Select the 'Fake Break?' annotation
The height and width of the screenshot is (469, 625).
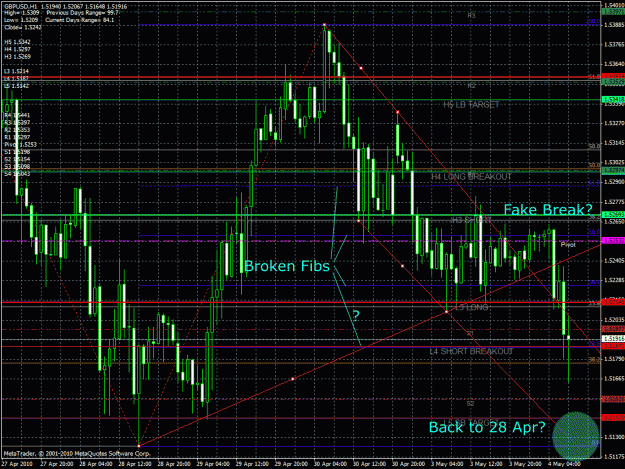point(548,210)
